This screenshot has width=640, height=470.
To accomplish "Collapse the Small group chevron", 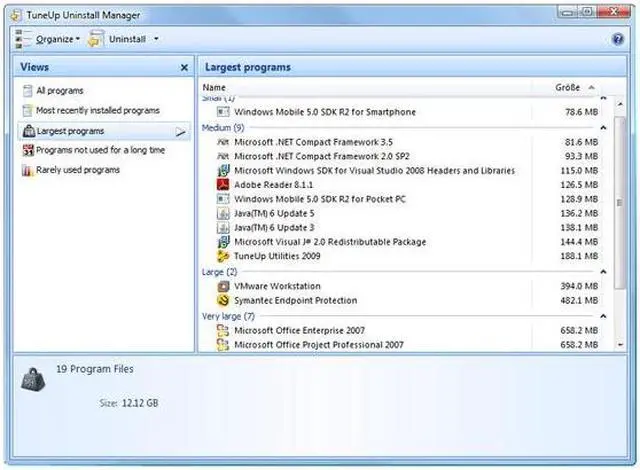I will [x=603, y=98].
